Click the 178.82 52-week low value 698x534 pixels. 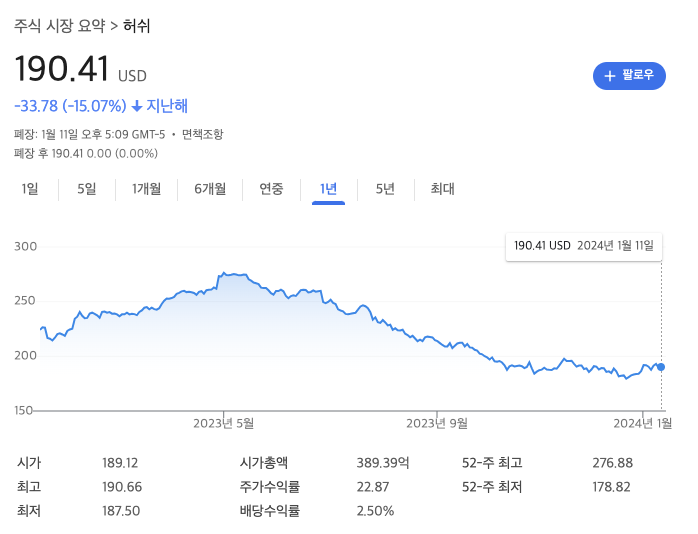611,487
